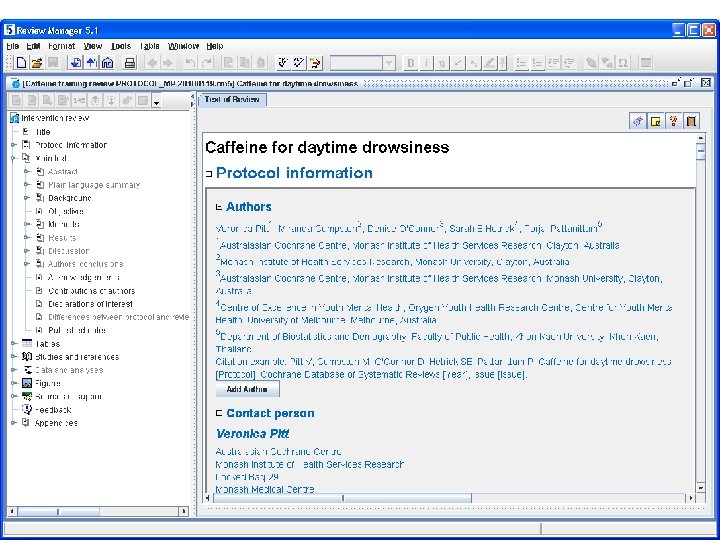The image size is (720, 540).
Task: Expand the Appendices node in outline tree
Action: 13,423
